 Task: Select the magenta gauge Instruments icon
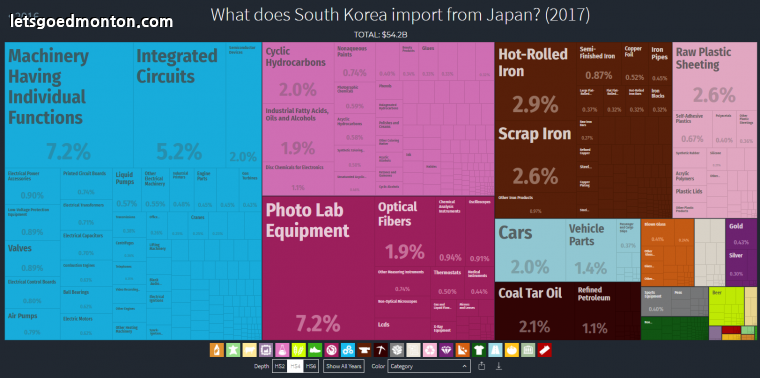coord(332,350)
